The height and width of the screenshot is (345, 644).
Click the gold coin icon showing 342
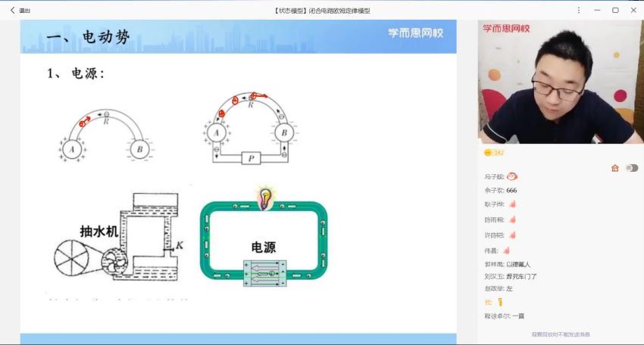(488, 153)
